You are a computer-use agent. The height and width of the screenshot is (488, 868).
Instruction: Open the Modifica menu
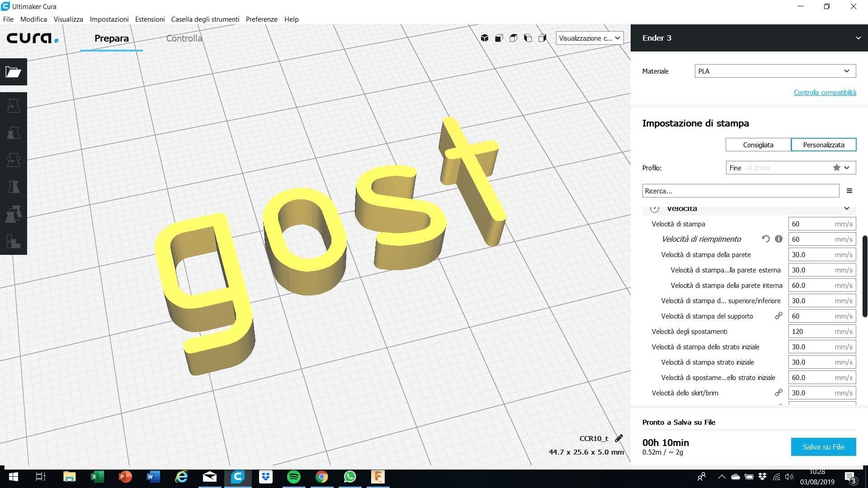[33, 19]
